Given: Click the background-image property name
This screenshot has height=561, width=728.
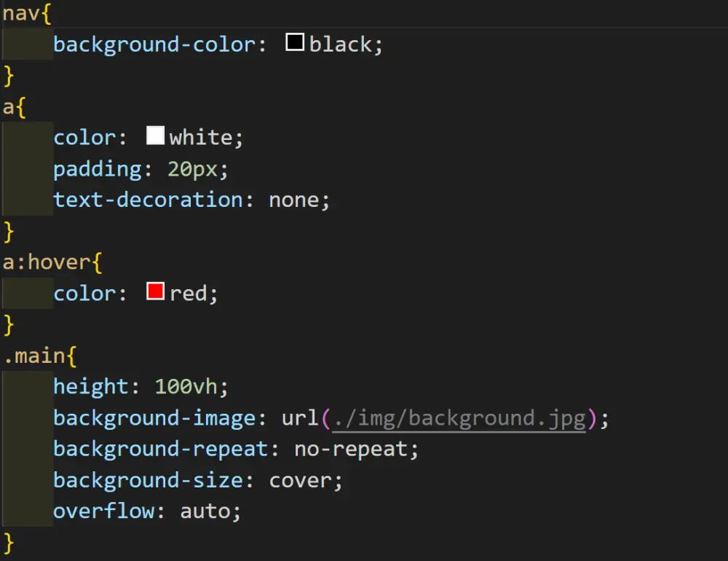Looking at the screenshot, I should pos(154,418).
